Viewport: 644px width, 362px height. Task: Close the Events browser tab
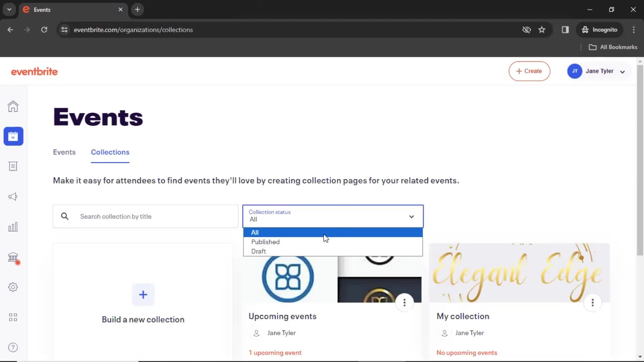coord(120,10)
